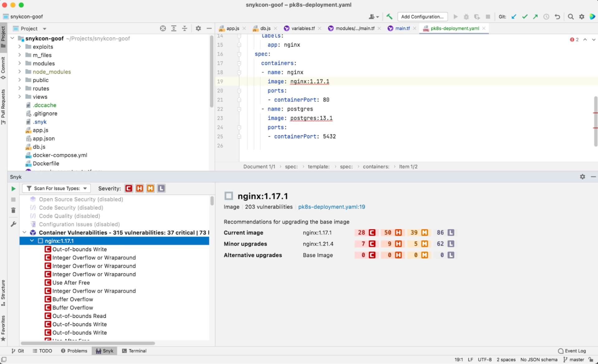This screenshot has width=598, height=364.
Task: Expand the node_modules folder
Action: [19, 72]
